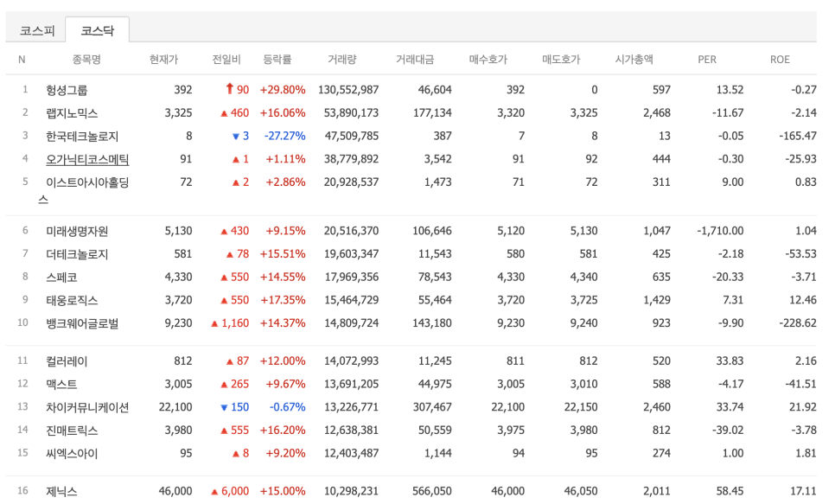Click the -27.27% change rate
835x504 pixels.
285,136
